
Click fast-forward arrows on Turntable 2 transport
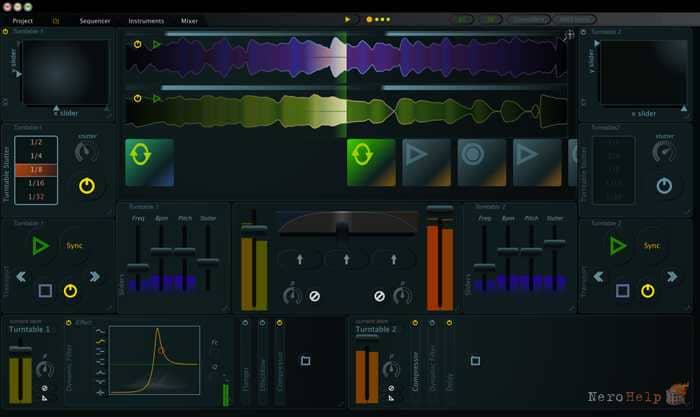point(672,277)
